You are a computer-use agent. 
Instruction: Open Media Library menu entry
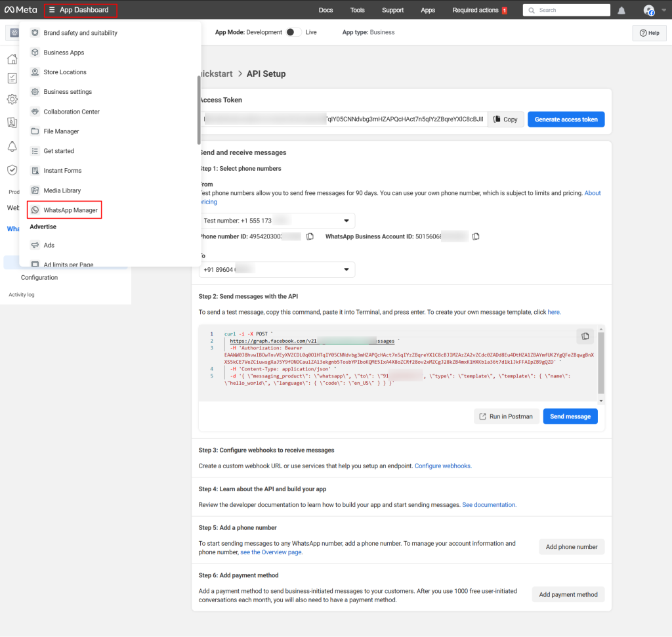click(62, 190)
